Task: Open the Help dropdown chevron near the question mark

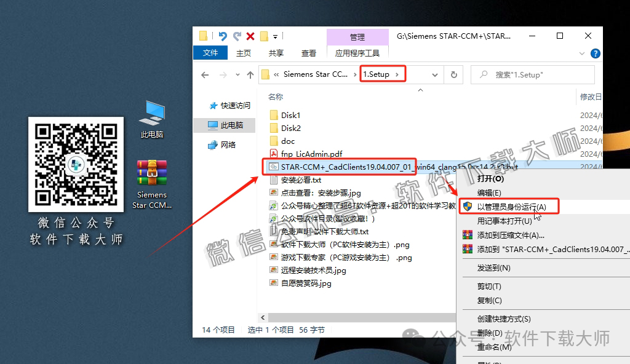Action: click(x=581, y=53)
